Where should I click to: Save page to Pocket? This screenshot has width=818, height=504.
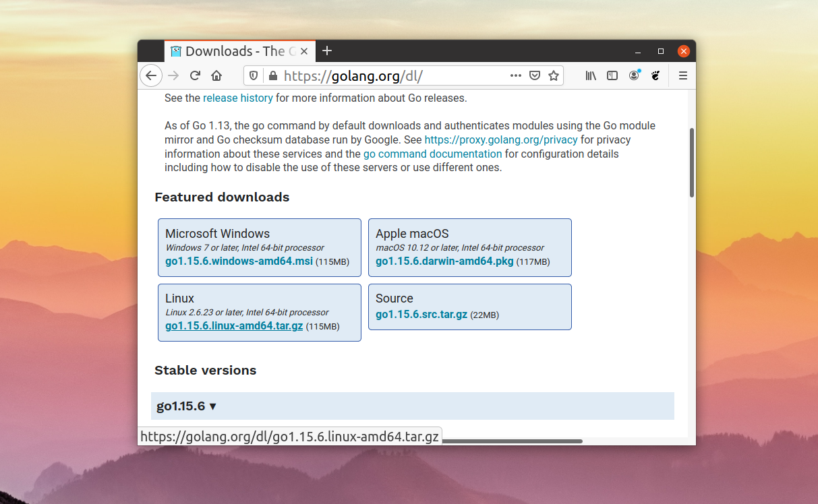[x=535, y=75]
